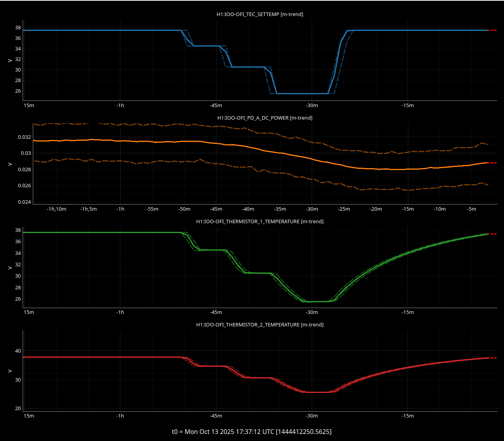
Task: Click the THERMISTOR_1_TEMPERATURE plot title
Action: tap(260, 222)
